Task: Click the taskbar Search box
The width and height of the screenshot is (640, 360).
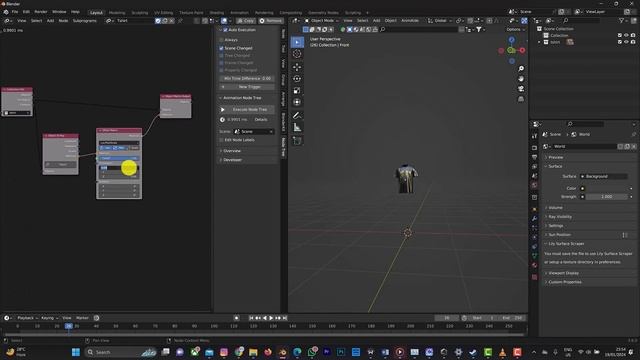Action: tap(121, 352)
